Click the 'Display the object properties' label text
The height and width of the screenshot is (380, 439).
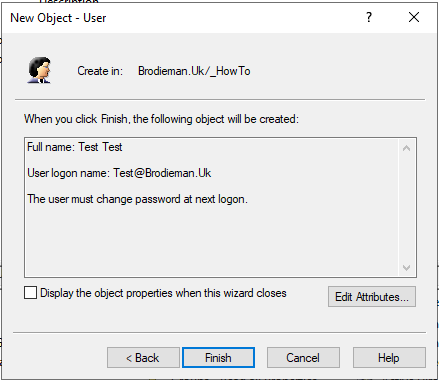(163, 293)
